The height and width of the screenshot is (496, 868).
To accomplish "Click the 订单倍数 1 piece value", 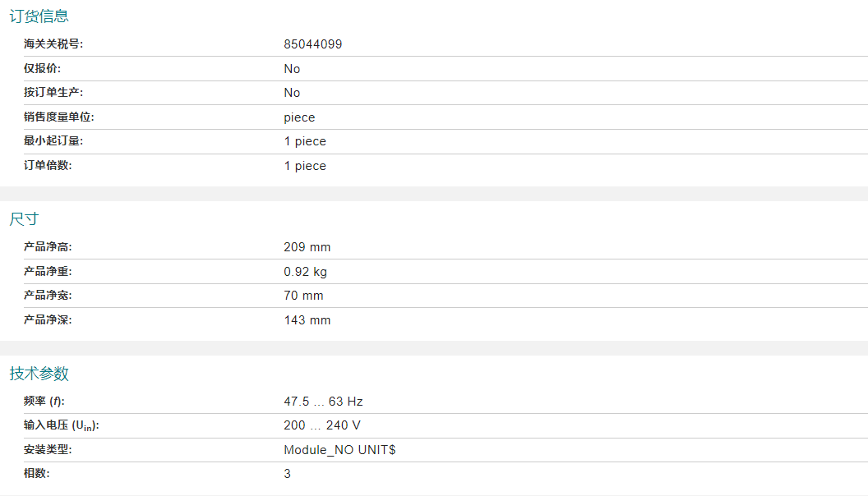I will tap(305, 166).
